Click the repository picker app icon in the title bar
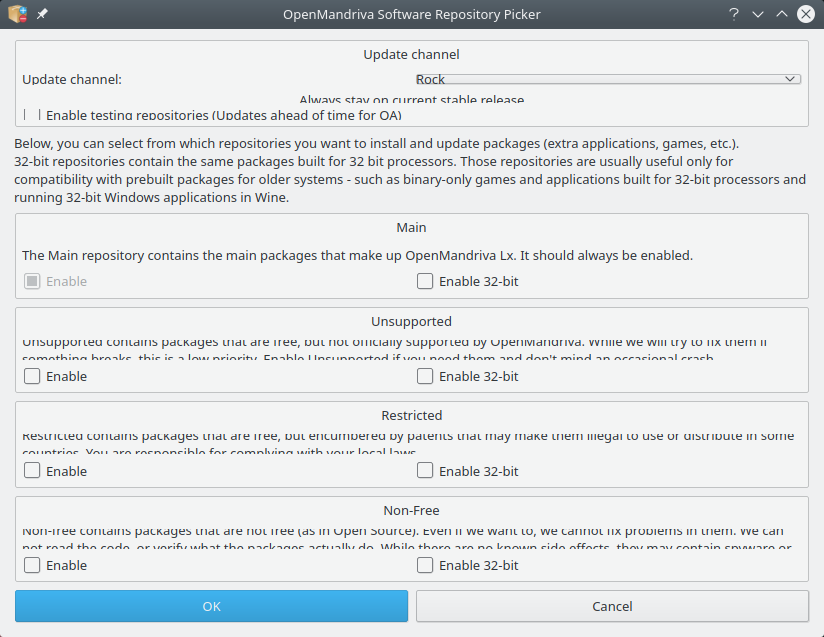 coord(17,14)
